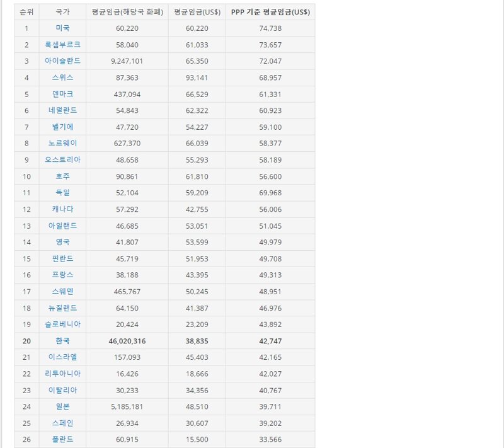The height and width of the screenshot is (448, 504).
Task: Select the value 51,953 for 핀란드
Action: pos(197,259)
